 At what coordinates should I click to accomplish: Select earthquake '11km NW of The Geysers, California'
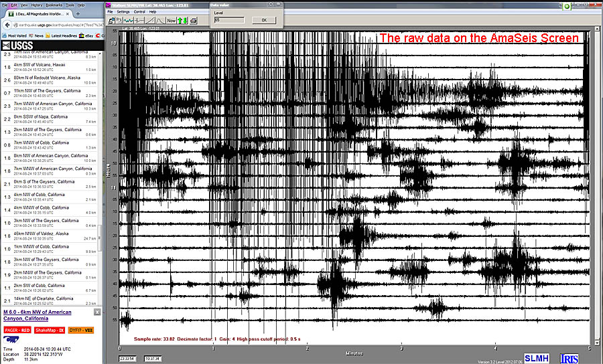coord(50,93)
